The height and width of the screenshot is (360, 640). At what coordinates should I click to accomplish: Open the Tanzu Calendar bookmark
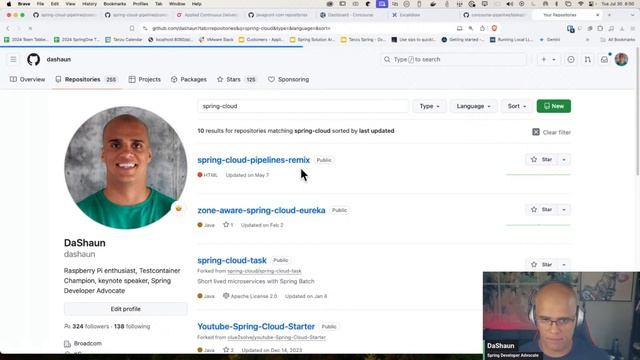click(124, 40)
